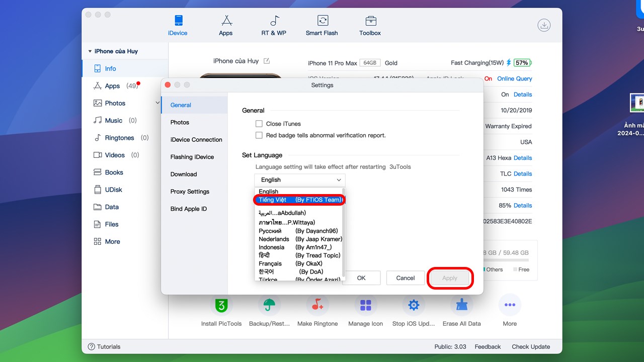Click Details link next to TLC
This screenshot has width=644, height=362.
tap(523, 174)
